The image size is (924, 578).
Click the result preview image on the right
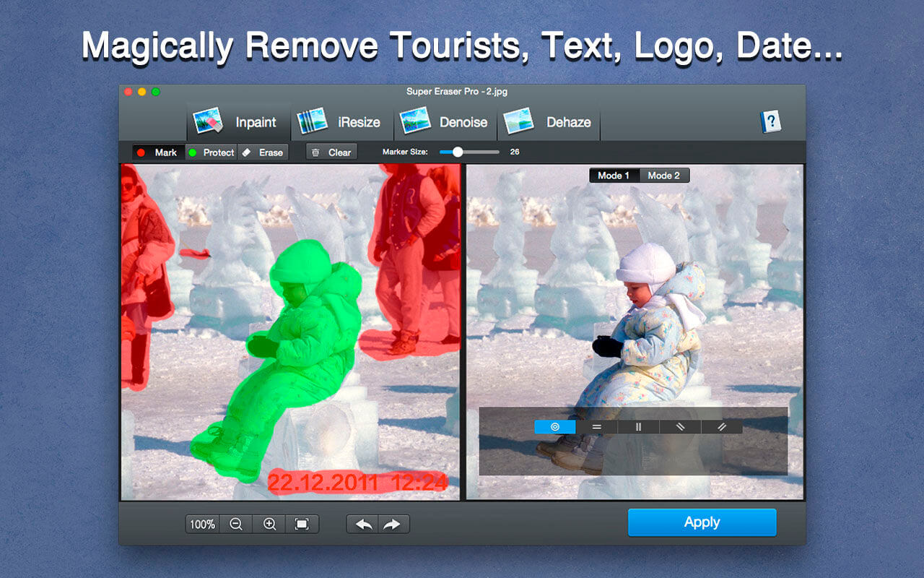(x=635, y=332)
